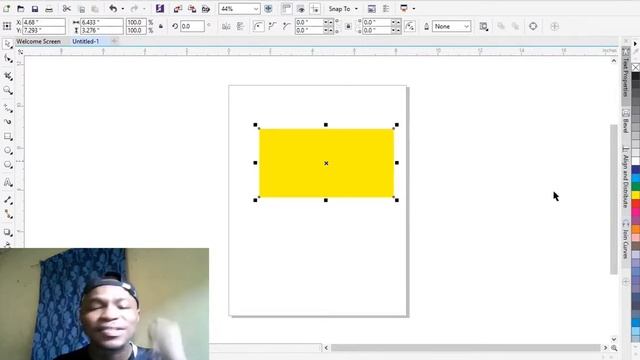Select the Artistic Media tool
Screen dimensions: 640x360
[8, 122]
